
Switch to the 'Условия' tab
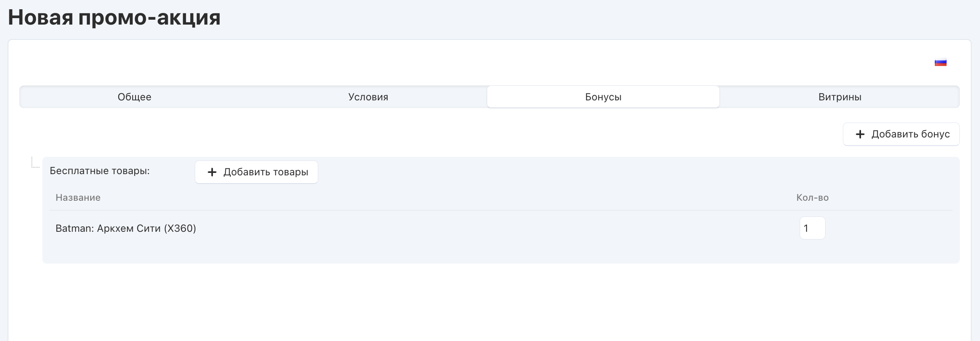tap(368, 97)
